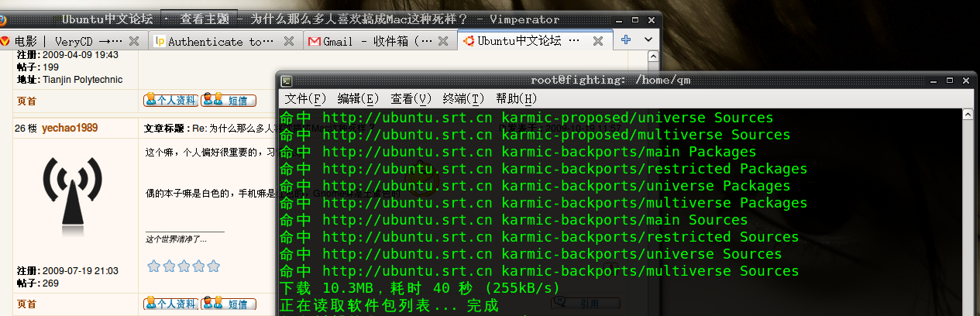Close the VeryCD 电影 tab

click(134, 41)
